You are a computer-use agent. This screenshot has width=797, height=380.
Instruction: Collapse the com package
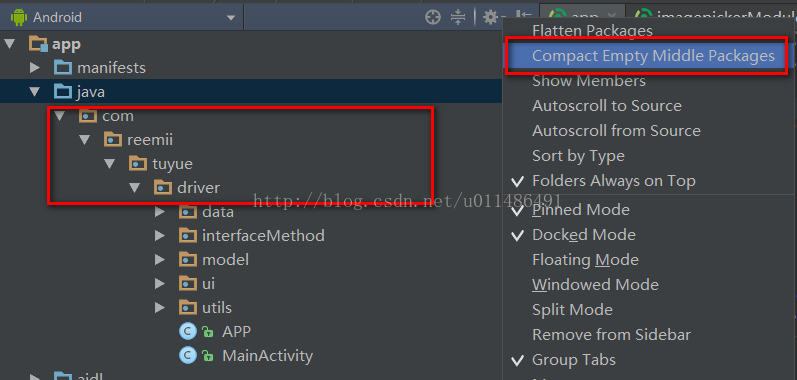click(59, 116)
